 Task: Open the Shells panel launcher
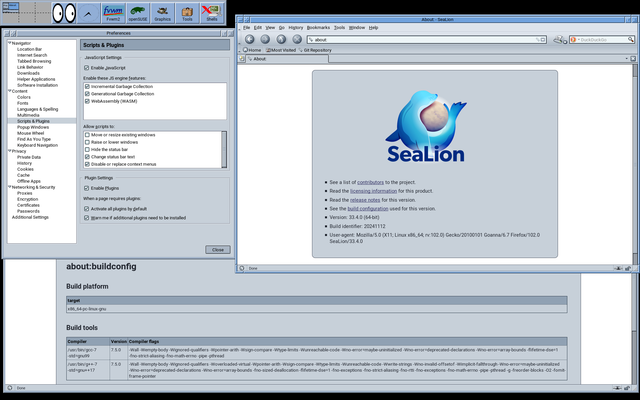tap(212, 13)
